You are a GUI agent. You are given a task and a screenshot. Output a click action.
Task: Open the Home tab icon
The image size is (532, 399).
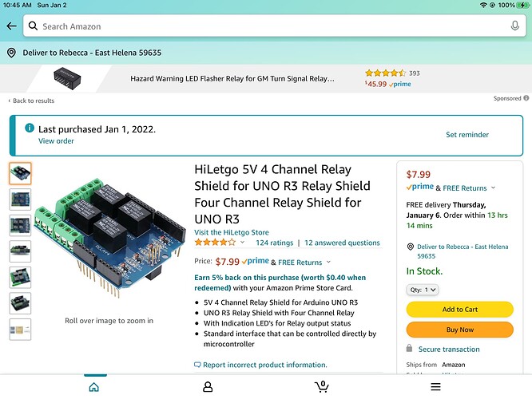[93, 386]
